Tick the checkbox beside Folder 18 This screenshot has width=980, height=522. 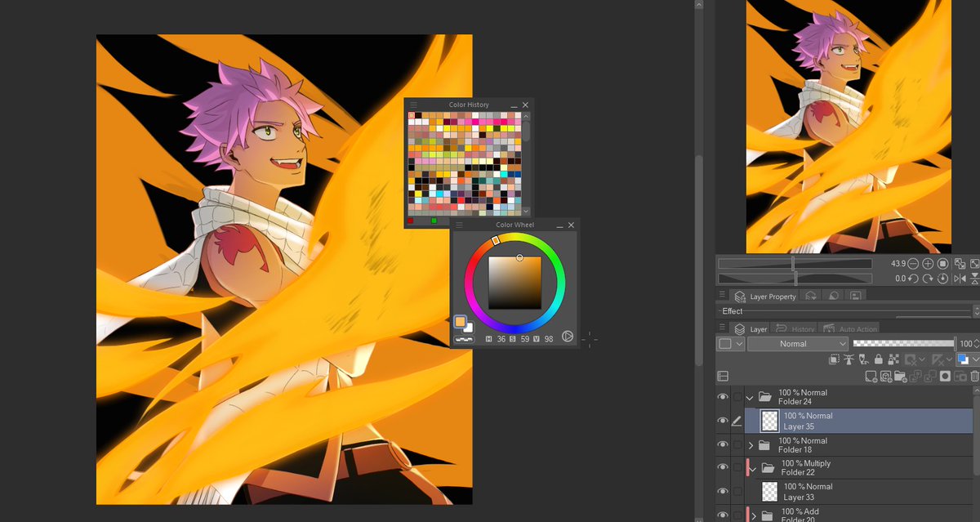click(x=737, y=445)
